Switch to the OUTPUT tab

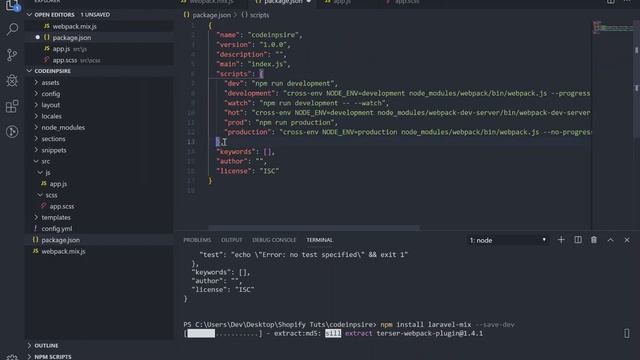[x=231, y=240]
